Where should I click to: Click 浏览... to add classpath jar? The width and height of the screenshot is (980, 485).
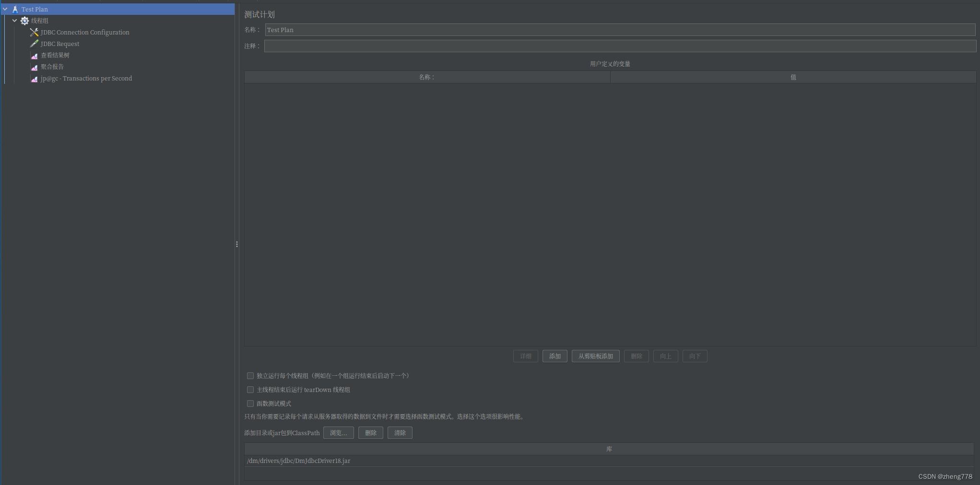339,433
